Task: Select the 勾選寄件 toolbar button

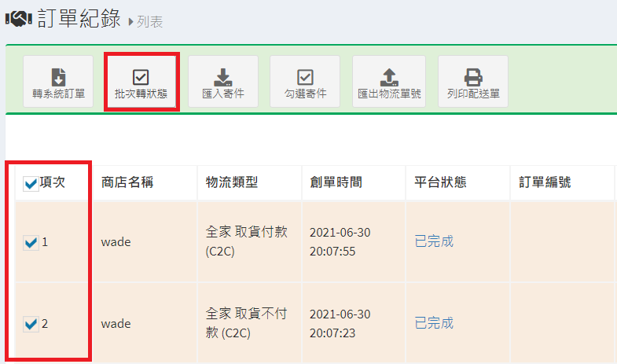Action: coord(305,83)
